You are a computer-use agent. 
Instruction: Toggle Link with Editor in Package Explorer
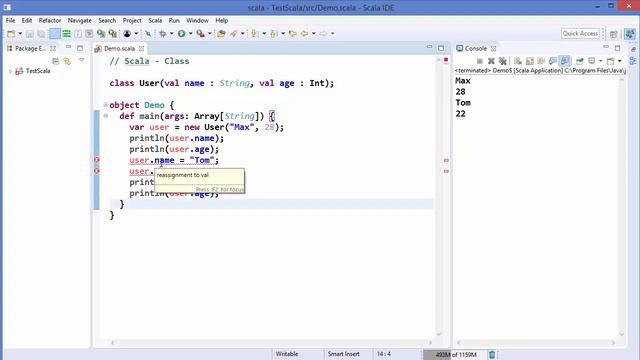tap(67, 61)
